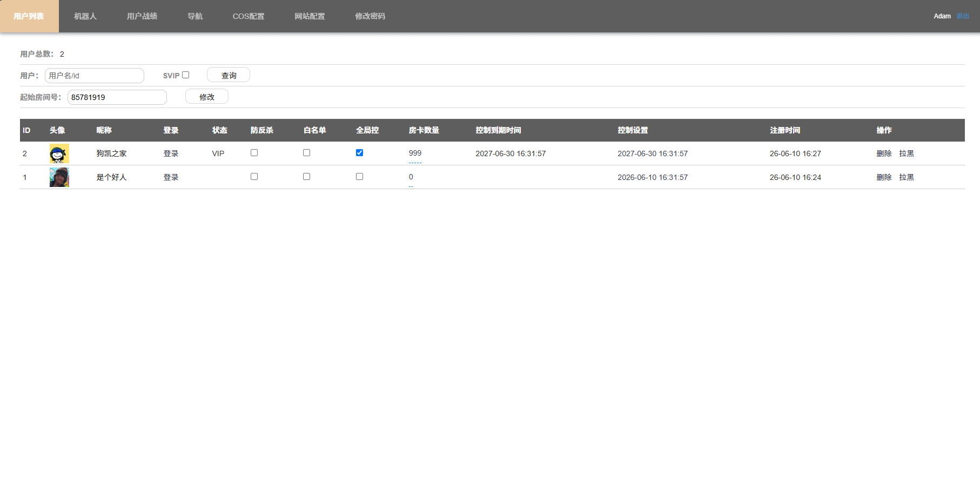Enable 白名单 for user 是个好人
The height and width of the screenshot is (495, 980).
tap(306, 177)
